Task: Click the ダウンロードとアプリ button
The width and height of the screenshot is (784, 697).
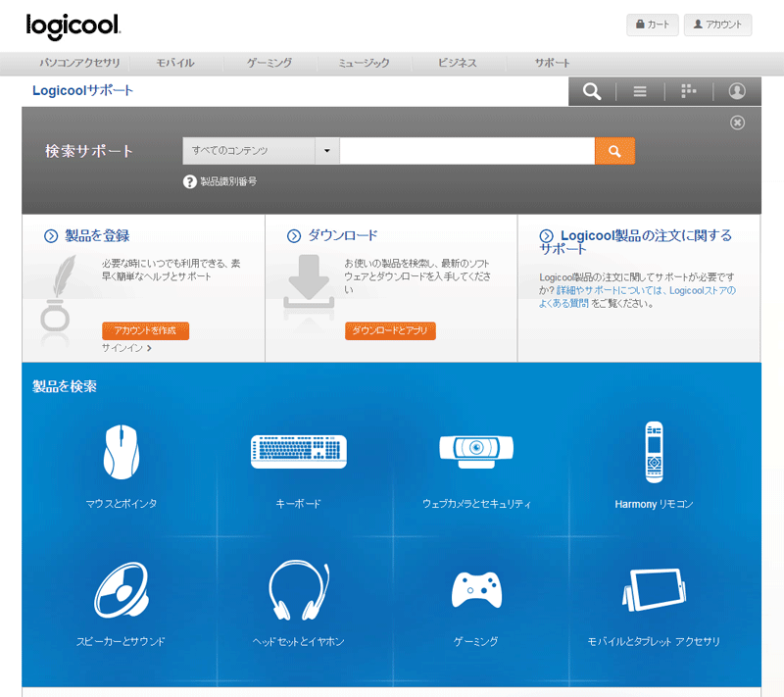Action: coord(390,330)
